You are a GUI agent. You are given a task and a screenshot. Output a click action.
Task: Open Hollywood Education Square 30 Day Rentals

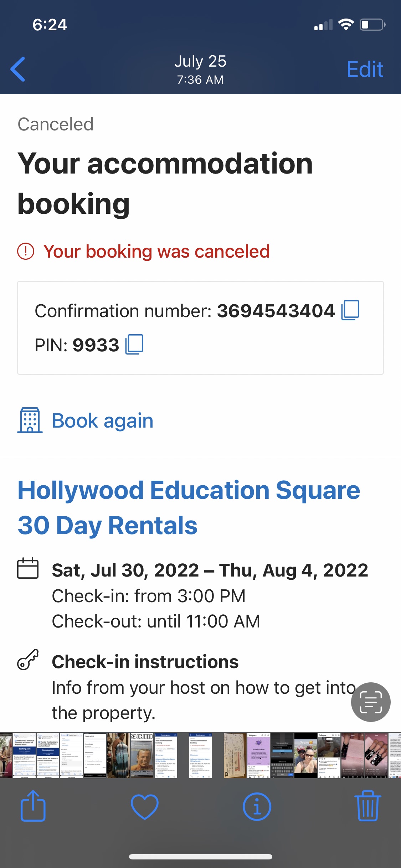189,507
